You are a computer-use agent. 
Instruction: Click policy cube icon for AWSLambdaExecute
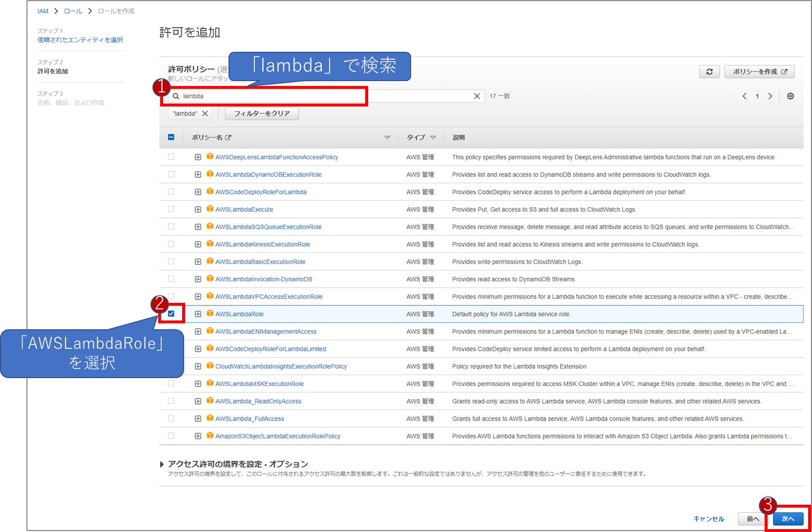210,209
